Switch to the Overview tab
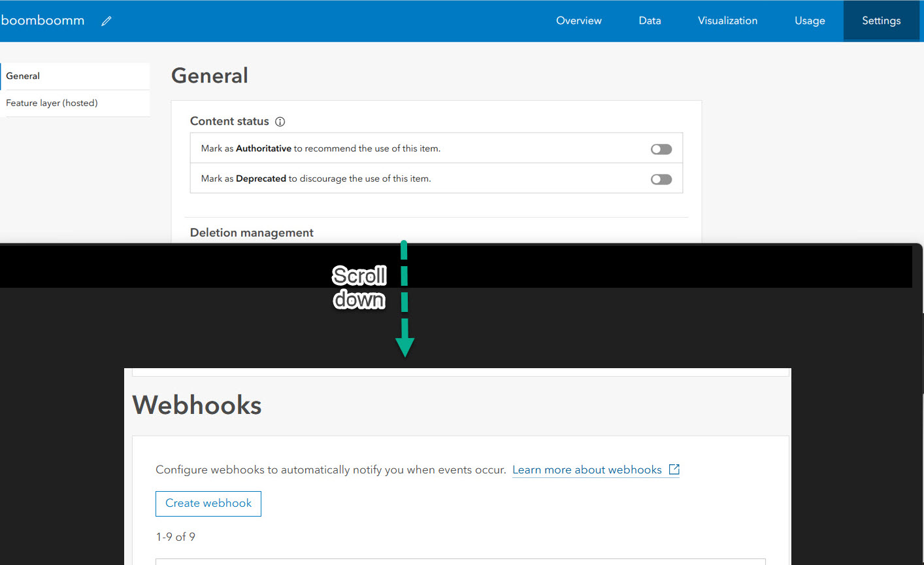 [578, 20]
